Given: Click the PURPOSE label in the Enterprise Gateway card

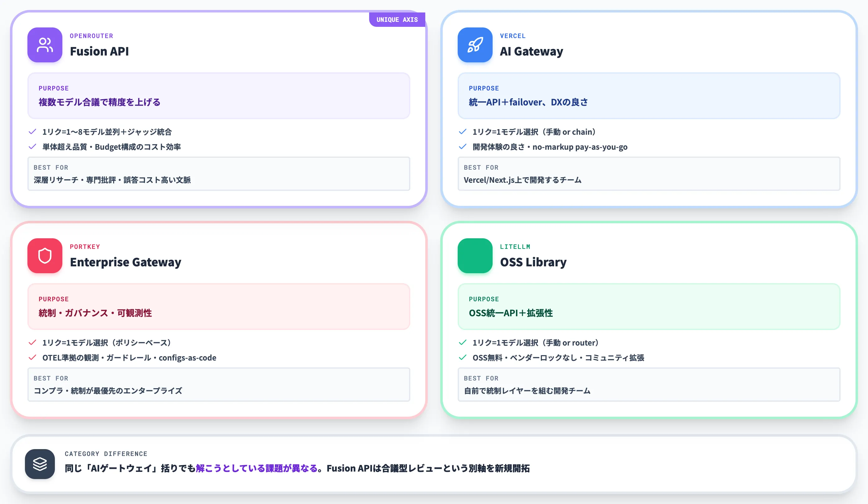Looking at the screenshot, I should [53, 299].
